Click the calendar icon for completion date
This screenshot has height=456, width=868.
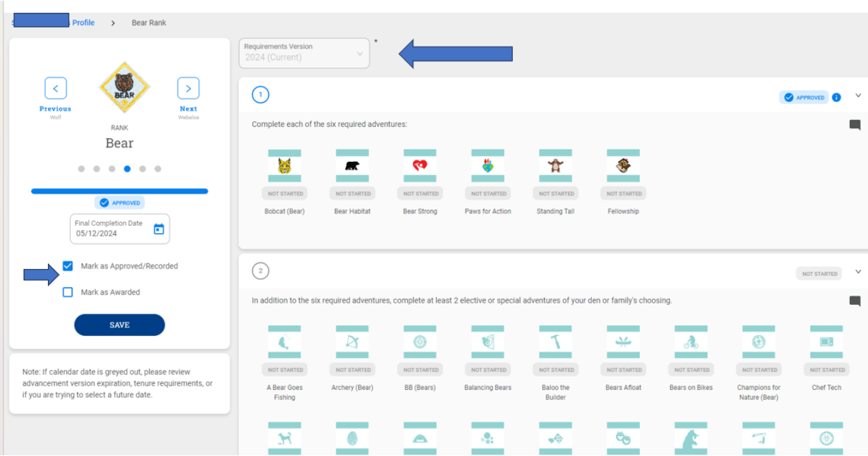pos(159,229)
